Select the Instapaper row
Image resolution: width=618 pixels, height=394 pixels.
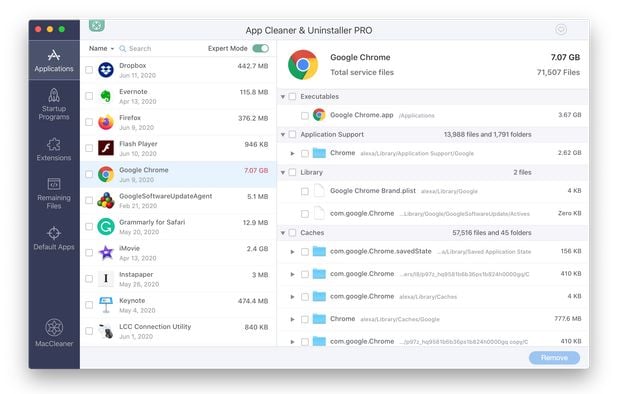tap(178, 279)
